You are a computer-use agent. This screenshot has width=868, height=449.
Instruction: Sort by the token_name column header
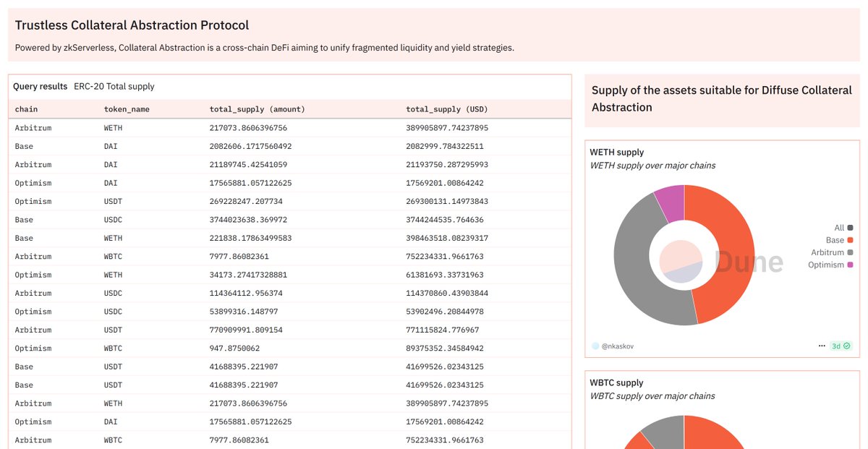coord(127,109)
